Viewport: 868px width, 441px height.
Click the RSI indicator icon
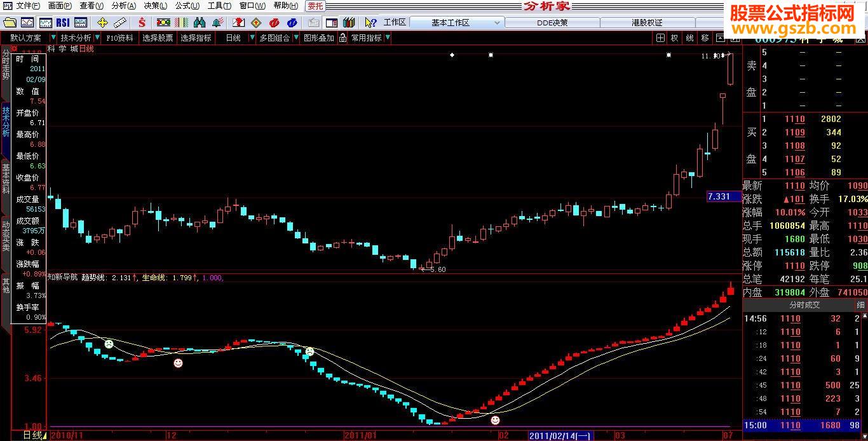[64, 22]
